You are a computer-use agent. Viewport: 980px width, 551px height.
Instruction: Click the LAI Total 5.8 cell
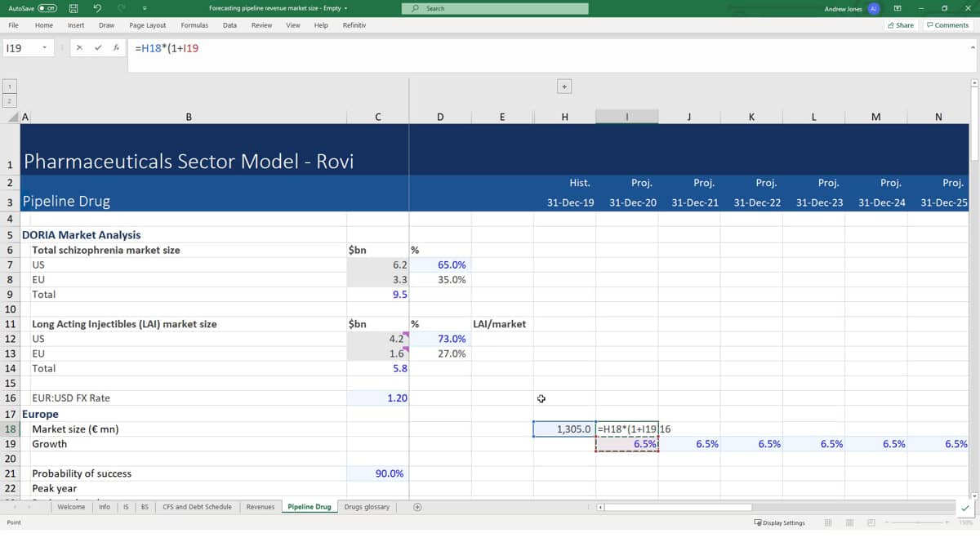pyautogui.click(x=377, y=369)
